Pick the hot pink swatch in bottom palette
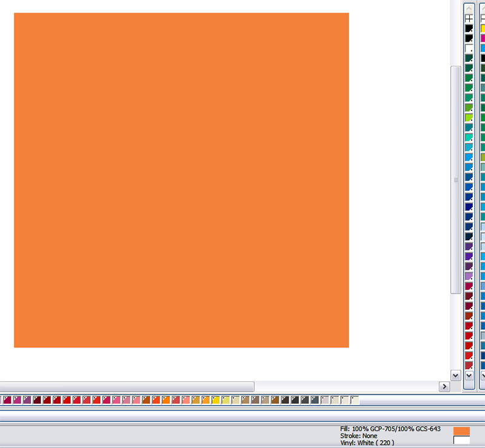The width and height of the screenshot is (485, 448). (116, 400)
